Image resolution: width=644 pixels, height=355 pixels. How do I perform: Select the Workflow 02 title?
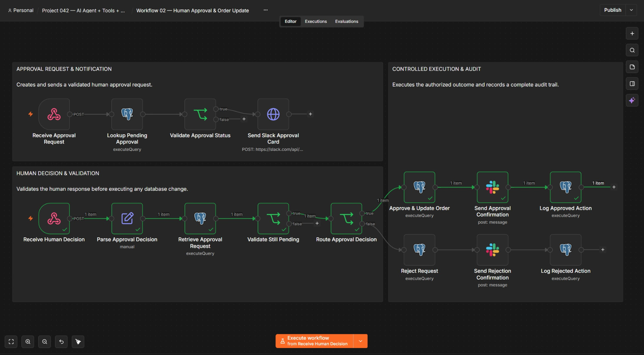click(x=193, y=10)
